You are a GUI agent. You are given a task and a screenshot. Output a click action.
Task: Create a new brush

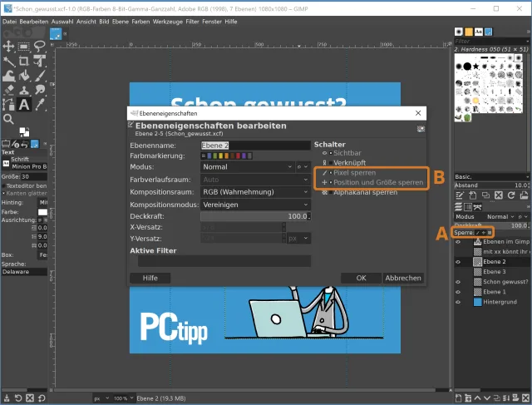473,195
